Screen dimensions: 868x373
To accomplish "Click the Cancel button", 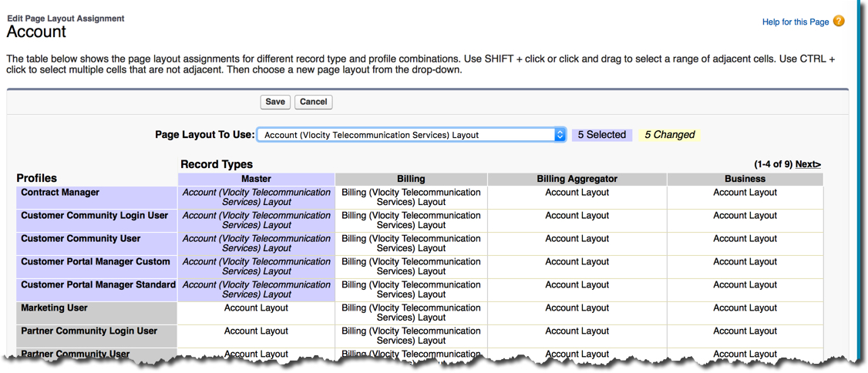I will (x=313, y=102).
